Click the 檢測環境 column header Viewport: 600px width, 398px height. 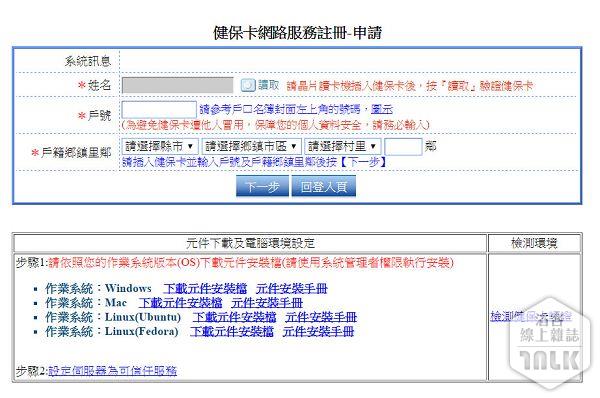click(534, 243)
